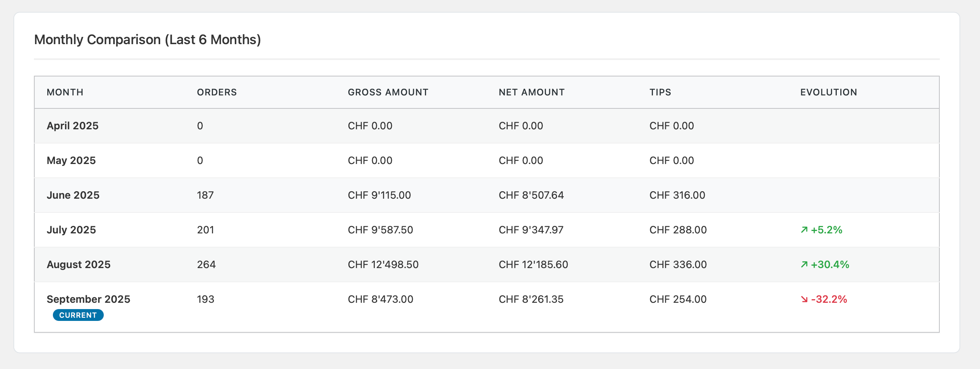
Task: Click September tips CHF 254.00
Action: pyautogui.click(x=678, y=299)
